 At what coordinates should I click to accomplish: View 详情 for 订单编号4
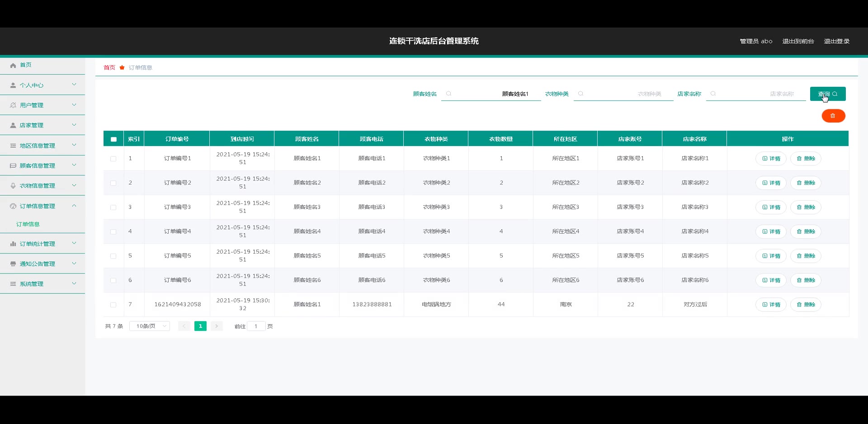771,231
